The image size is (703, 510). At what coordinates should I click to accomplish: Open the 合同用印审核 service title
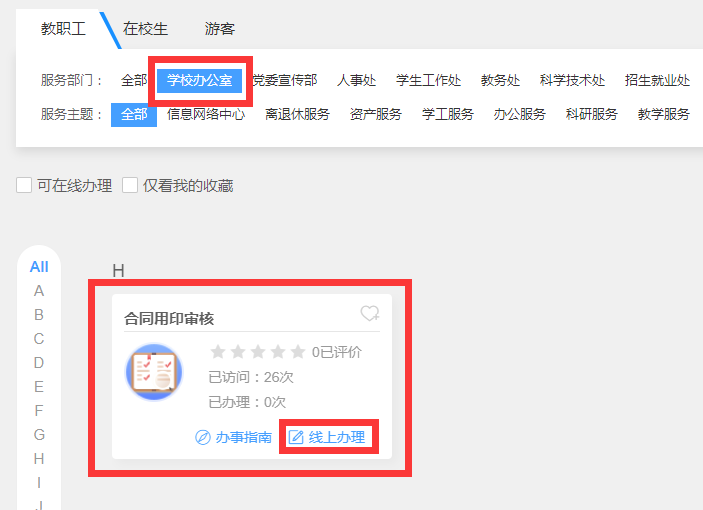tap(169, 319)
